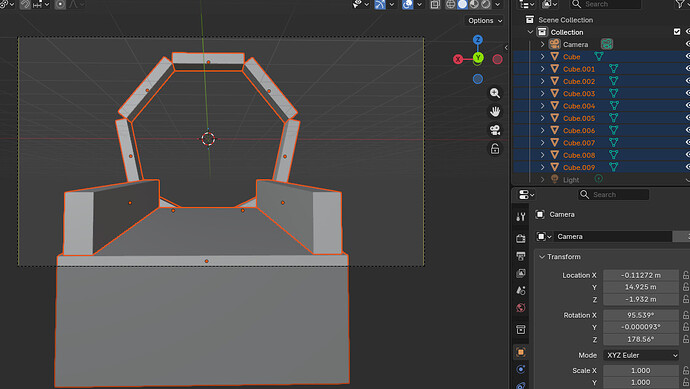690x389 pixels.
Task: Select Cube.004 in the outliner
Action: 579,106
